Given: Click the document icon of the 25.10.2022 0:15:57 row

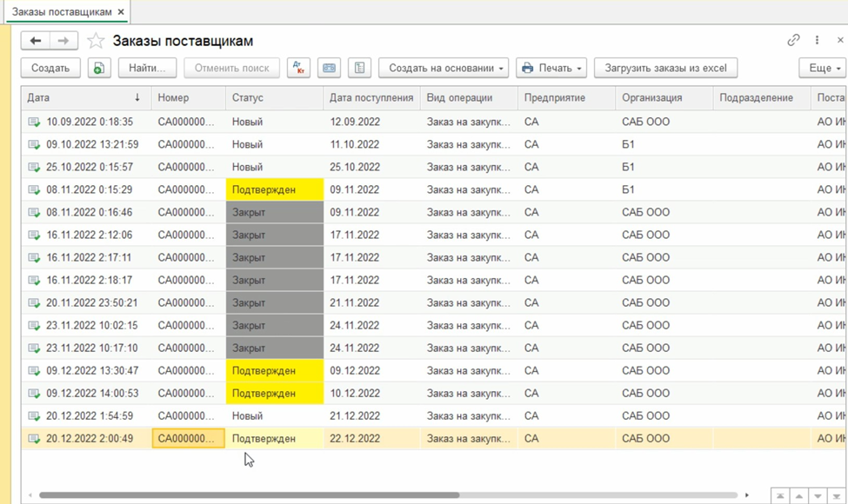Looking at the screenshot, I should tap(34, 168).
